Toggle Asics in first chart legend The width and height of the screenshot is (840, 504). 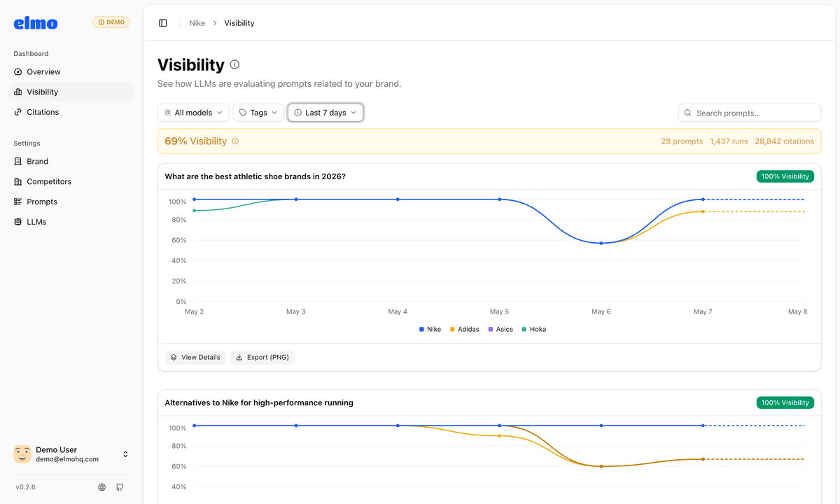coord(500,329)
